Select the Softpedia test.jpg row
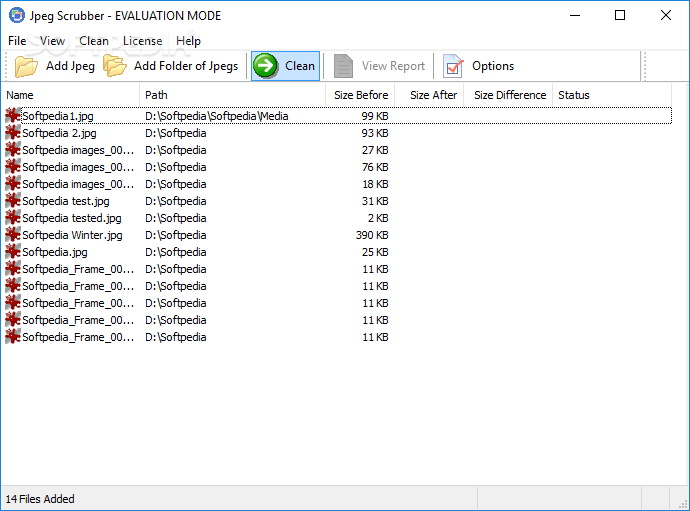This screenshot has height=511, width=690. pos(338,201)
